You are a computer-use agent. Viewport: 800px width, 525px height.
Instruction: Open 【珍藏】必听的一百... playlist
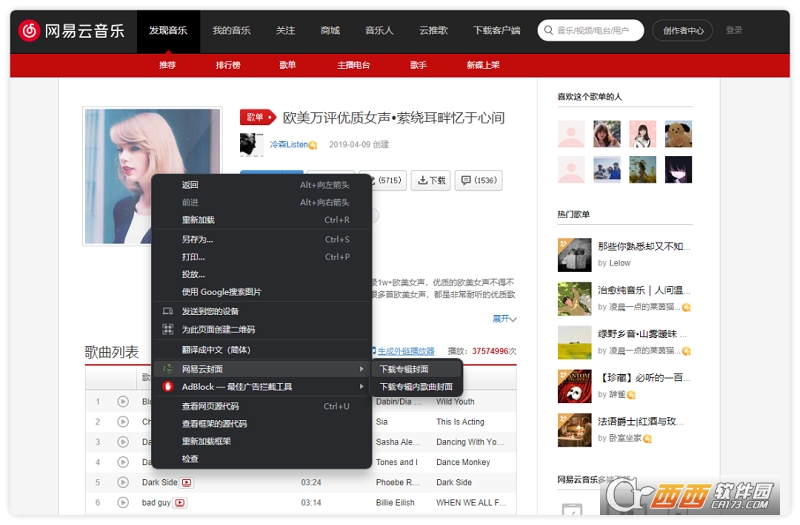pos(644,378)
